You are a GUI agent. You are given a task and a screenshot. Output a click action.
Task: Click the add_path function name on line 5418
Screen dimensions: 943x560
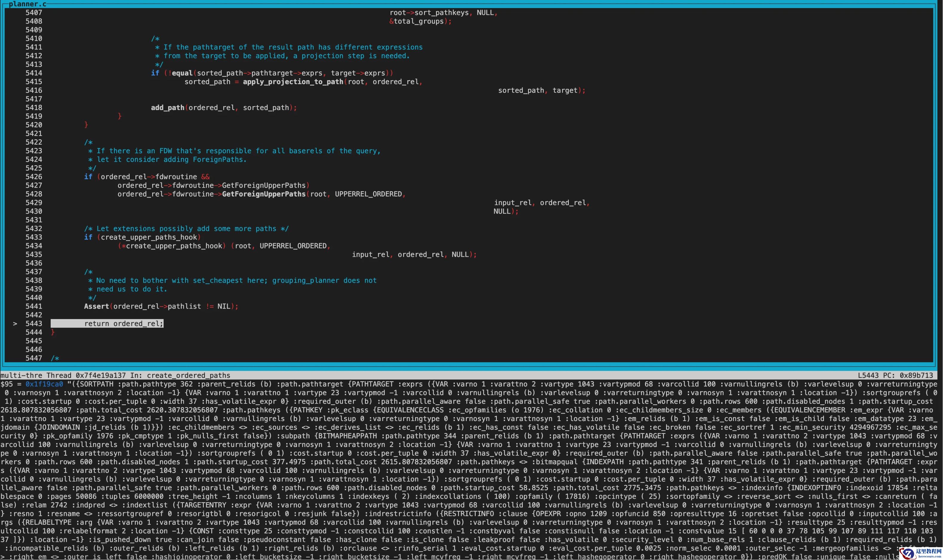[167, 108]
